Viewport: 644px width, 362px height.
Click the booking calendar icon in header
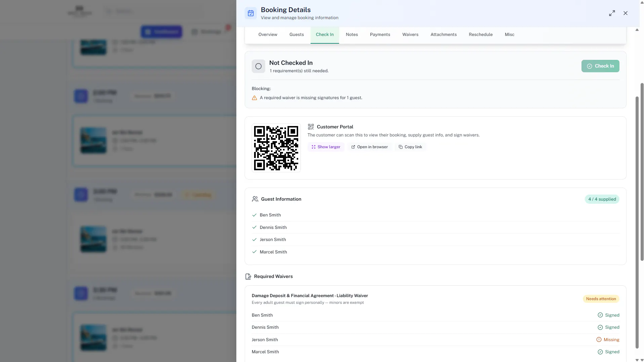[x=251, y=13]
